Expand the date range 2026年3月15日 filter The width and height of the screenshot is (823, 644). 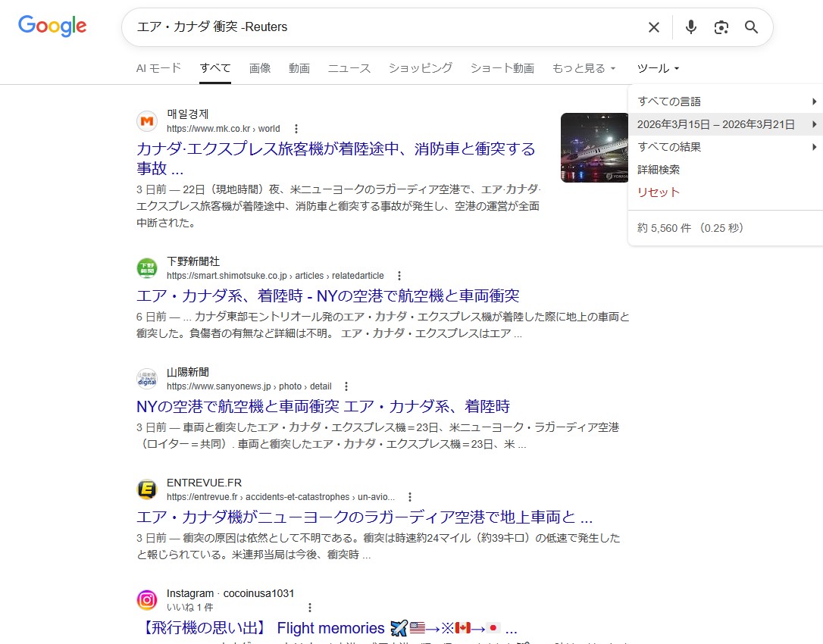click(x=725, y=124)
